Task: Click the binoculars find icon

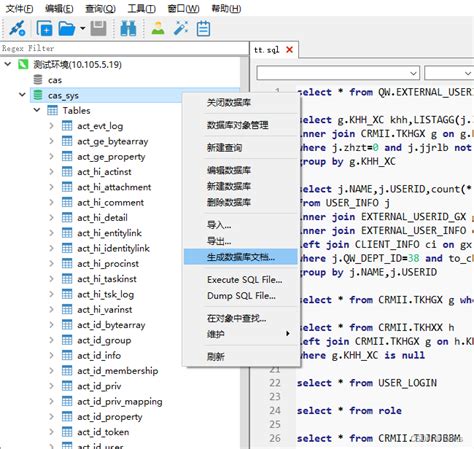Action: [128, 29]
